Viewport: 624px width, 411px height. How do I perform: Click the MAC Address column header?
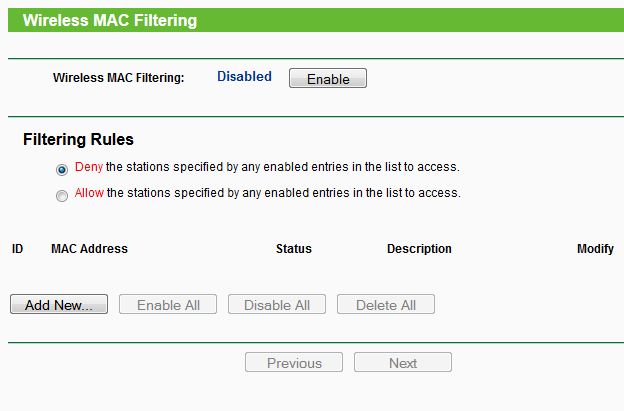[89, 249]
